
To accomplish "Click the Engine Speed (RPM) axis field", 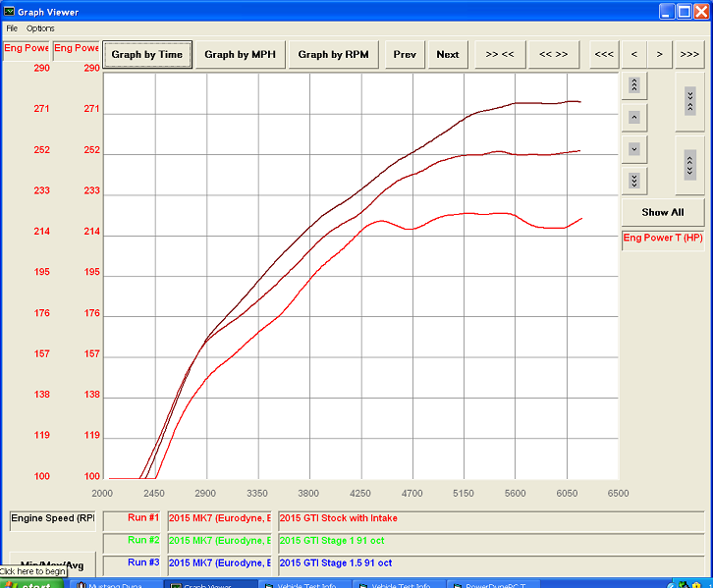I will 52,520.
